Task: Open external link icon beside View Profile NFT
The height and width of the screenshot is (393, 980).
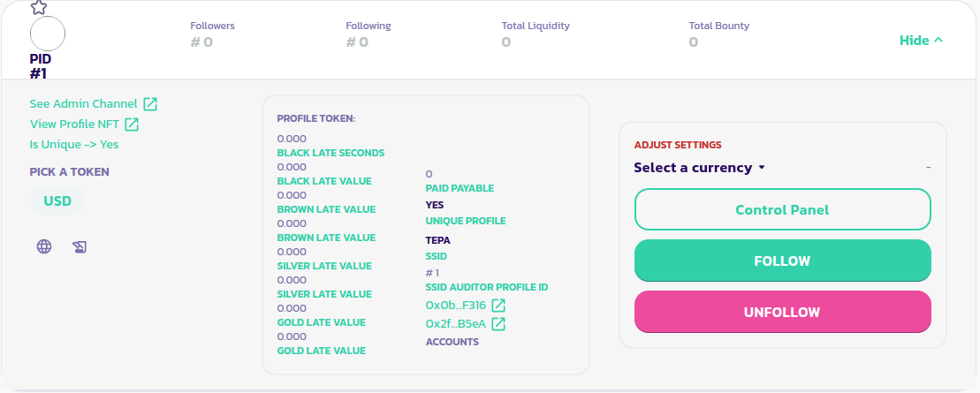Action: coord(132,125)
